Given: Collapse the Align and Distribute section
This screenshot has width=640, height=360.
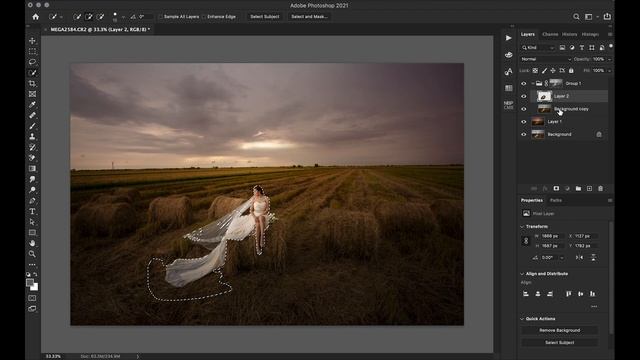Looking at the screenshot, I should [x=522, y=274].
